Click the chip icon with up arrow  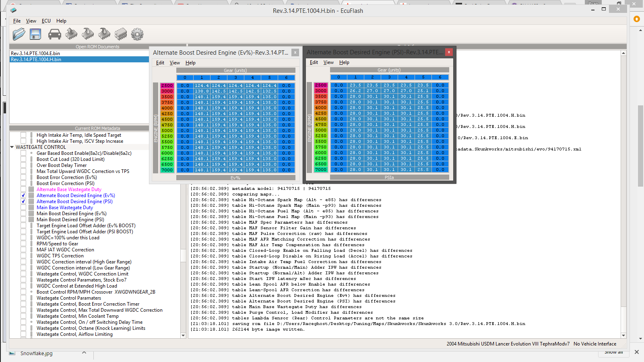point(71,34)
